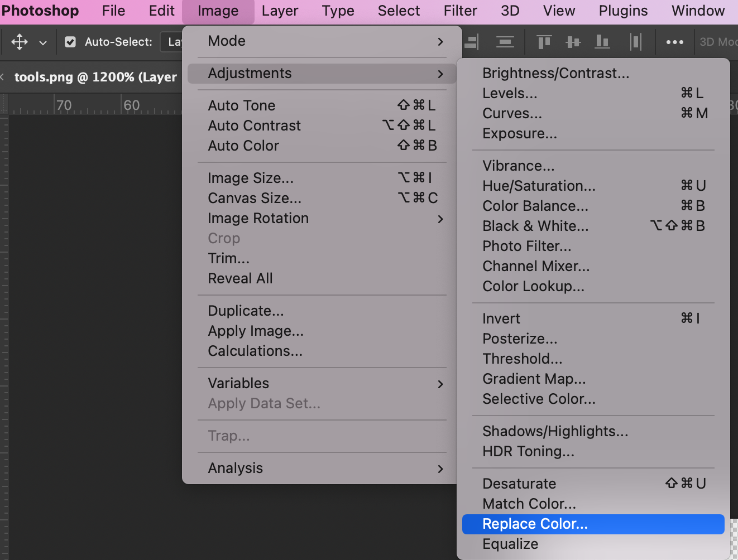
Task: Open Hue/Saturation adjustment
Action: 593,186
